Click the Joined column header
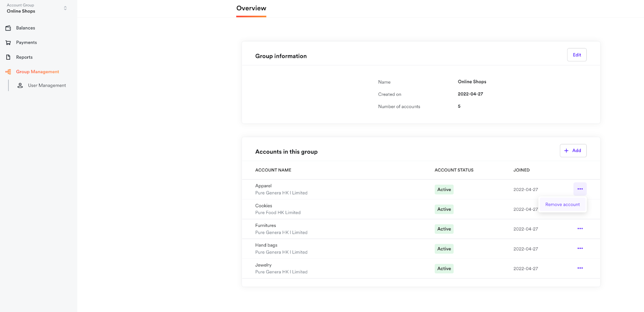644x312 pixels. [x=521, y=170]
